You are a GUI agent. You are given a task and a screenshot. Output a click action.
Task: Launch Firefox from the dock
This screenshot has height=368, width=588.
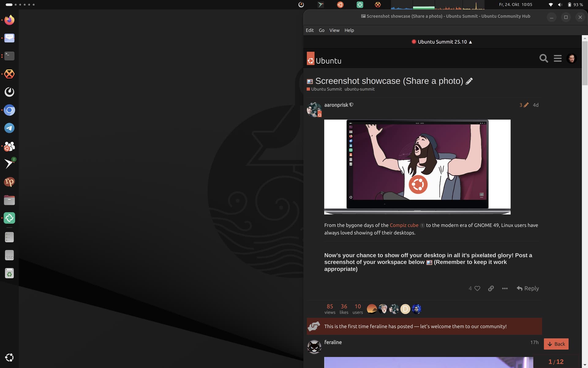pyautogui.click(x=9, y=20)
